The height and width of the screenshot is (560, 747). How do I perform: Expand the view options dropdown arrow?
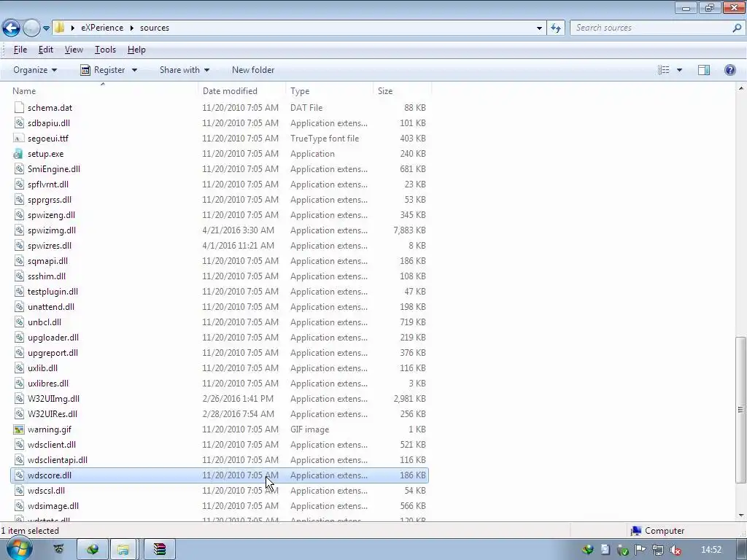(x=679, y=70)
